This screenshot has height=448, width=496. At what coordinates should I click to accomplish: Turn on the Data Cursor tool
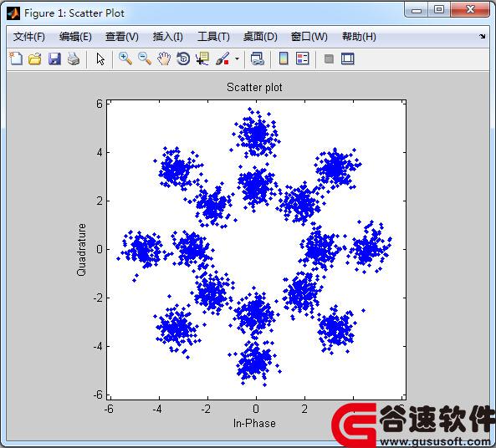click(202, 59)
